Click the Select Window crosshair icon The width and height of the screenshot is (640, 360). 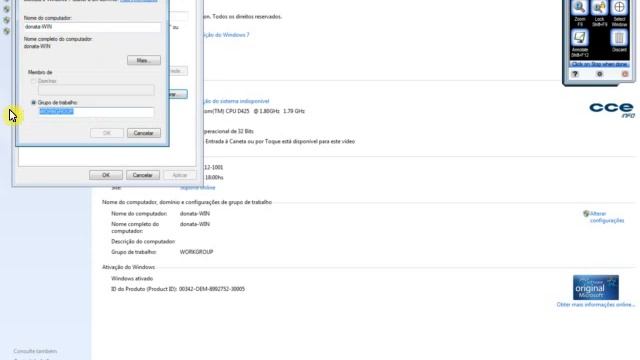click(619, 7)
